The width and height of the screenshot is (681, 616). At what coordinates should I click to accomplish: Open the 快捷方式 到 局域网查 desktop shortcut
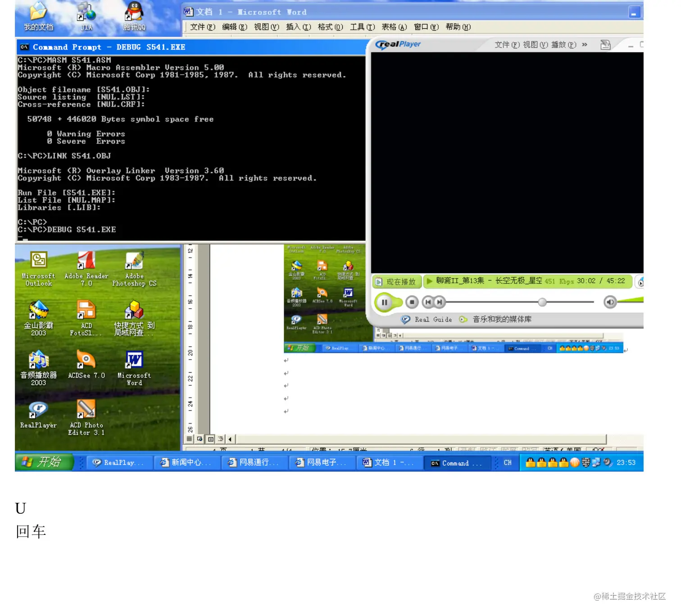pyautogui.click(x=134, y=319)
